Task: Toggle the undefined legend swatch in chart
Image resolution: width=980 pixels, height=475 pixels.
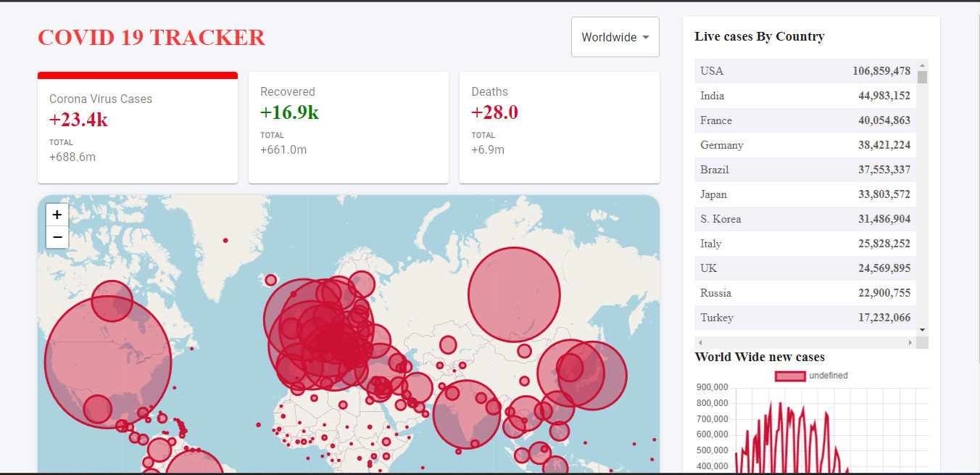Action: tap(790, 376)
